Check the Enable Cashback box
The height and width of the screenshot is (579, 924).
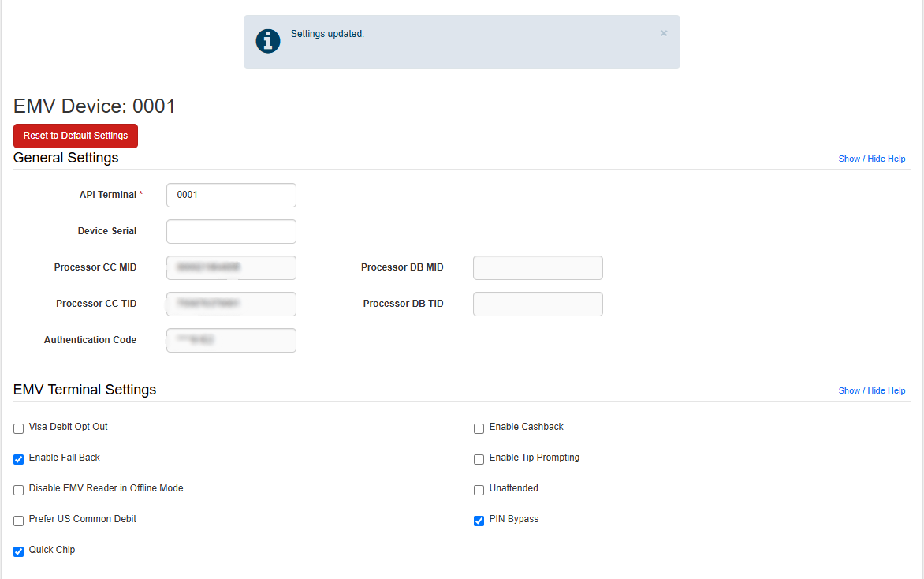(479, 428)
